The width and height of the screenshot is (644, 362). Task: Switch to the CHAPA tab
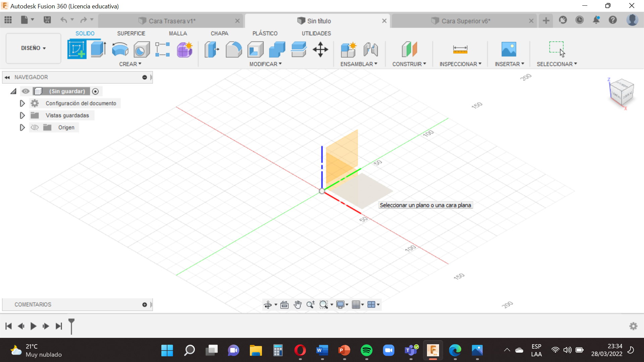[x=219, y=34]
